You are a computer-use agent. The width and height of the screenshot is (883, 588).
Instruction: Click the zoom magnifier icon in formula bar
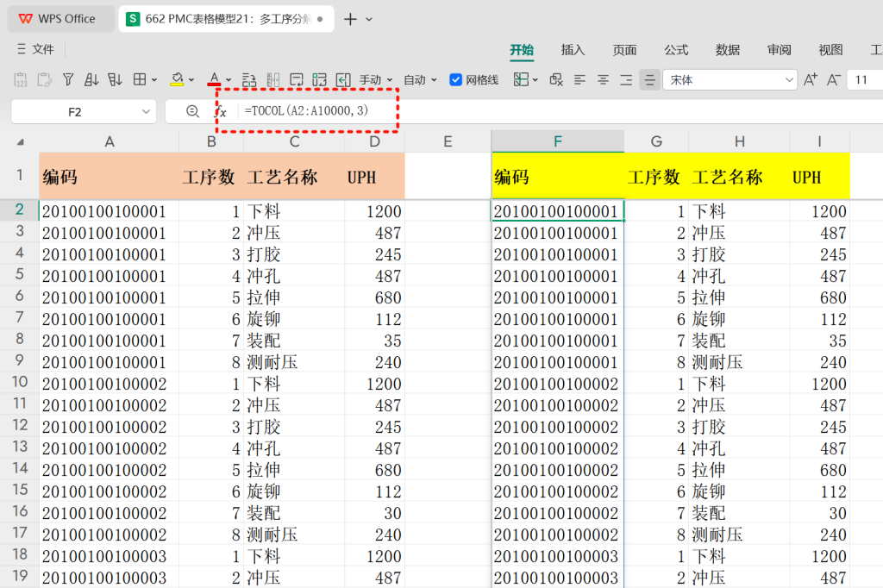(x=192, y=111)
